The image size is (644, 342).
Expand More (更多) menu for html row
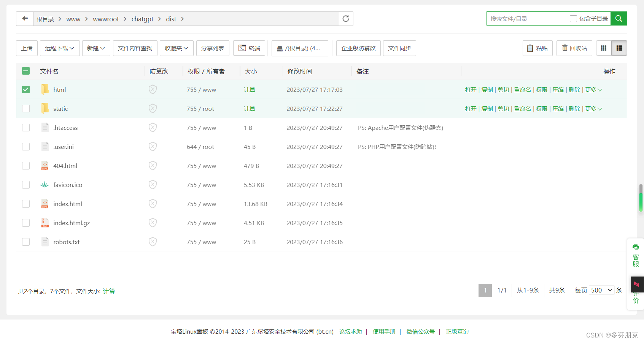tap(593, 89)
